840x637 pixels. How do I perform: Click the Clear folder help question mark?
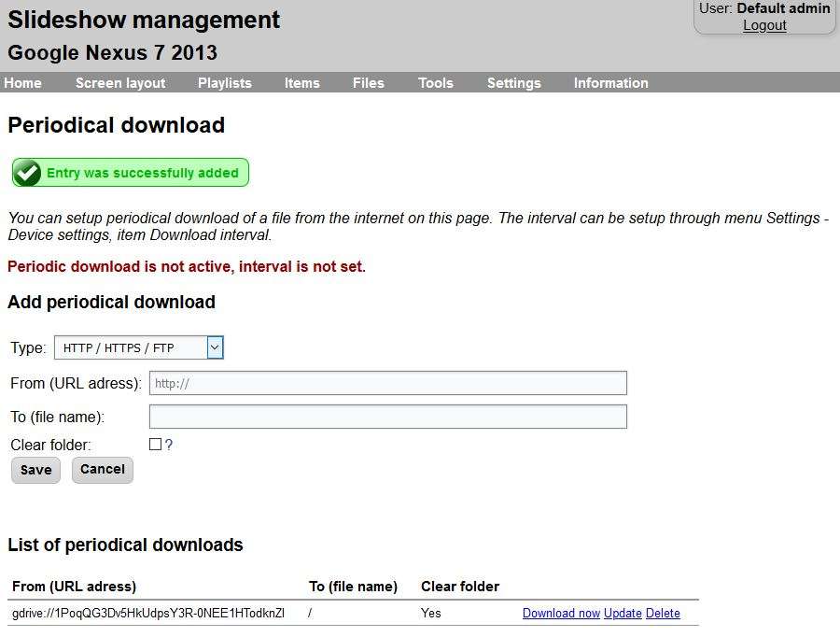coord(169,445)
